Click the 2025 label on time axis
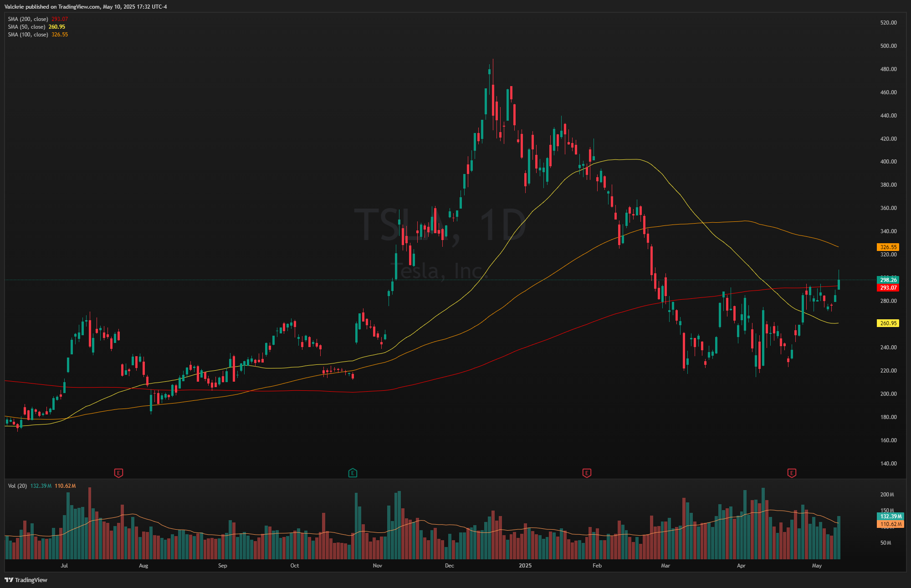Viewport: 911px width, 588px height. (525, 566)
